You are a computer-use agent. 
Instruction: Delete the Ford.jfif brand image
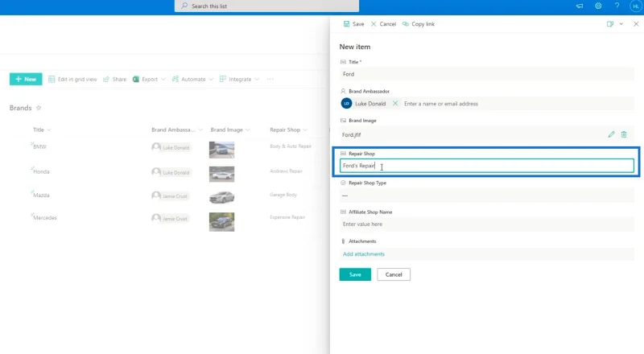pyautogui.click(x=624, y=134)
